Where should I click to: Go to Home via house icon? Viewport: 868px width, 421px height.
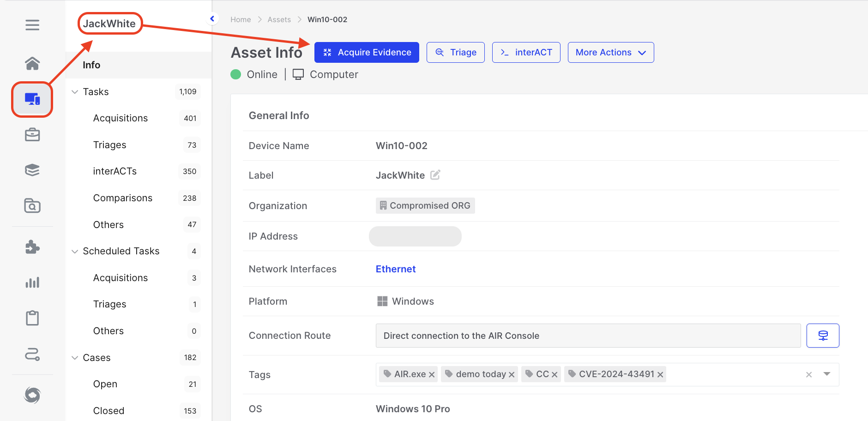(32, 63)
